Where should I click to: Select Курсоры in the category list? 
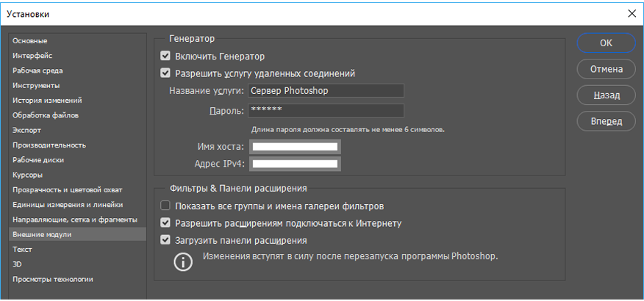(28, 175)
